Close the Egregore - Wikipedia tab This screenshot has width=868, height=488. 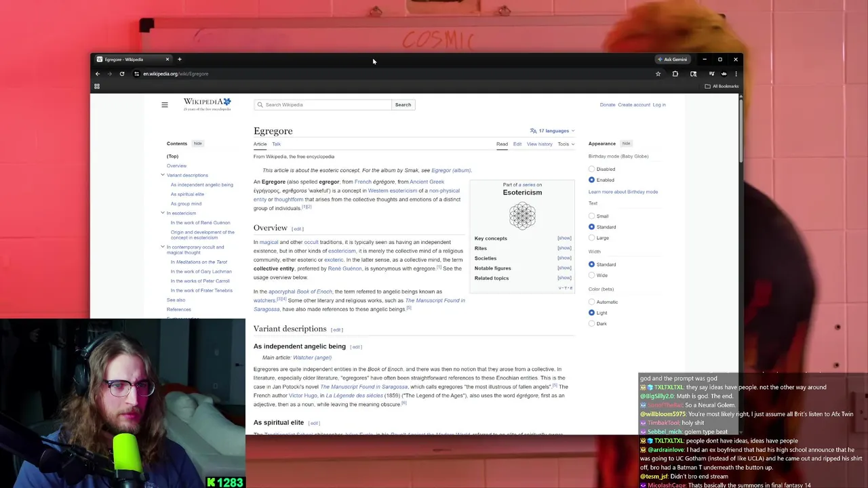point(167,60)
